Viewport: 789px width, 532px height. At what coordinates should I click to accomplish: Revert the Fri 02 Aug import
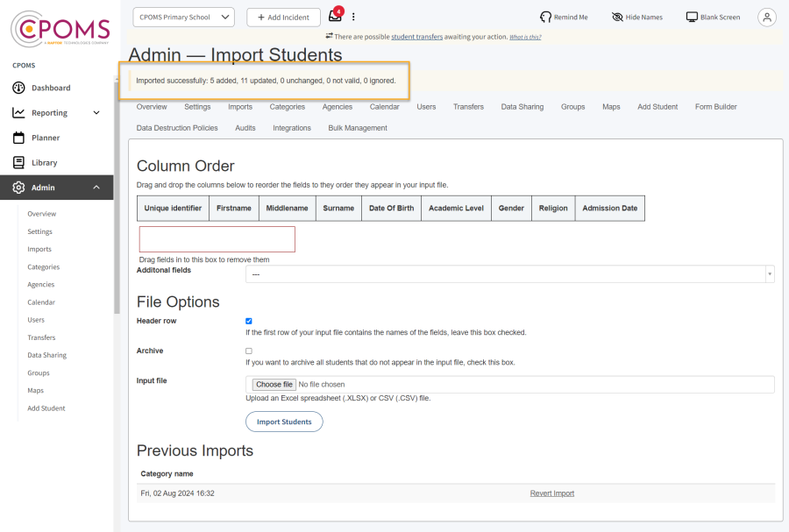[551, 493]
